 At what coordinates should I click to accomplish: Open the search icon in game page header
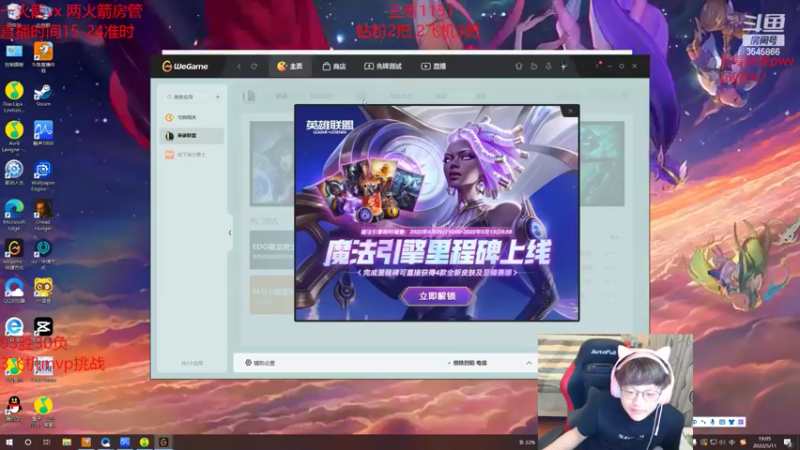tap(624, 95)
